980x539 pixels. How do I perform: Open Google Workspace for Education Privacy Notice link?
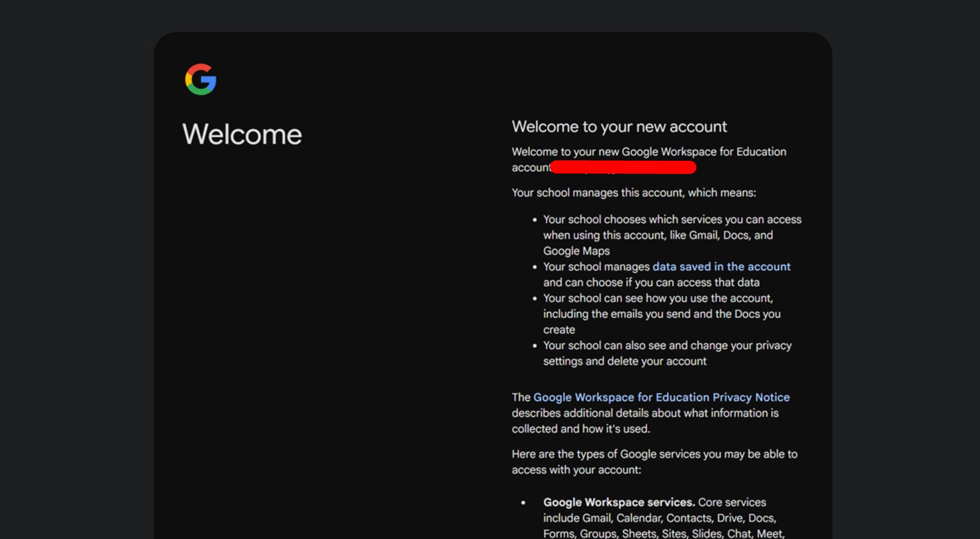661,397
